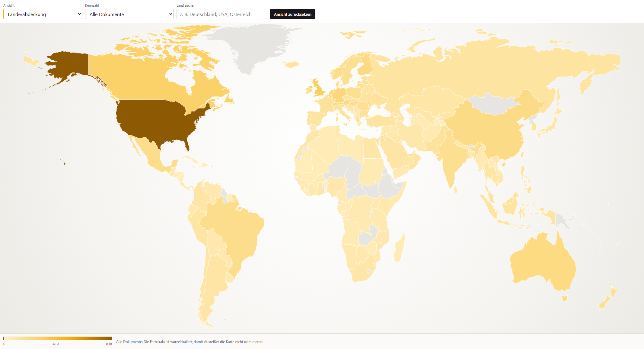This screenshot has width=644, height=349.
Task: Click the Farbskala wurzelskaliert note text
Action: tap(190, 342)
